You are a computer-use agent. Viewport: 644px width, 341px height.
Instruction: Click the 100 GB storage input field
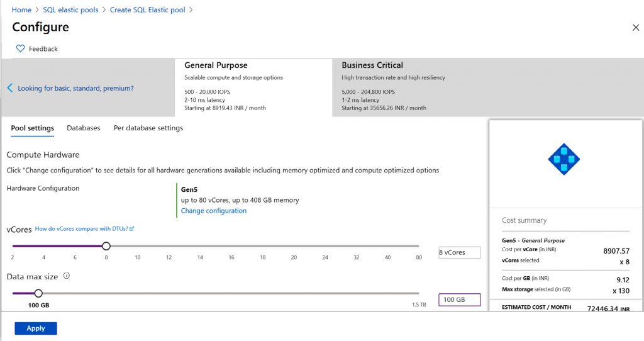[x=459, y=299]
